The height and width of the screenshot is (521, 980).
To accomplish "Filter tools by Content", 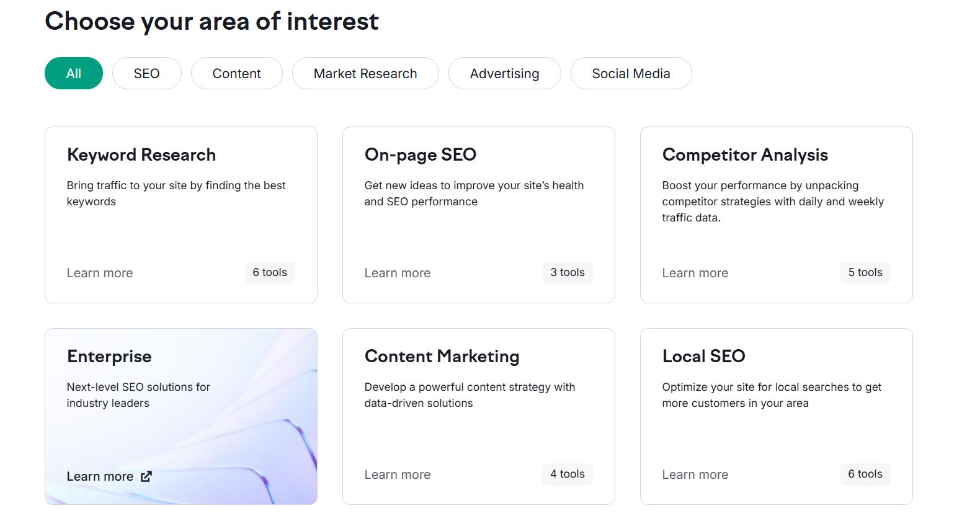I will pyautogui.click(x=236, y=73).
